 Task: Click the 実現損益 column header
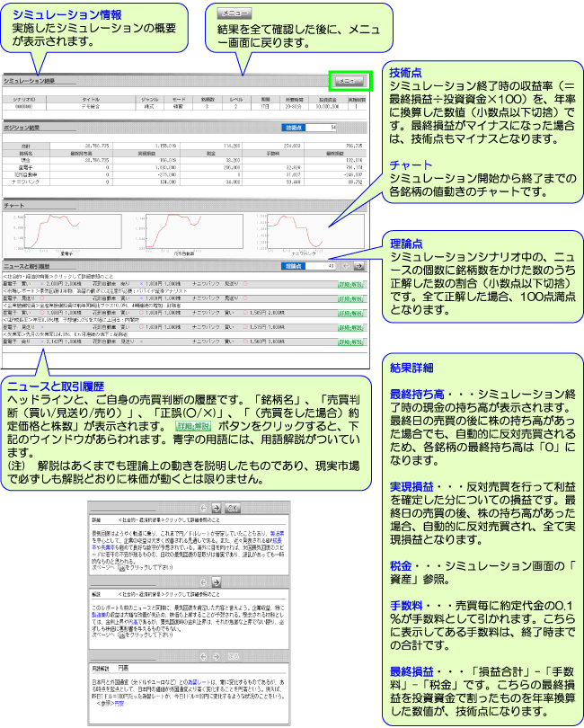pyautogui.click(x=145, y=153)
